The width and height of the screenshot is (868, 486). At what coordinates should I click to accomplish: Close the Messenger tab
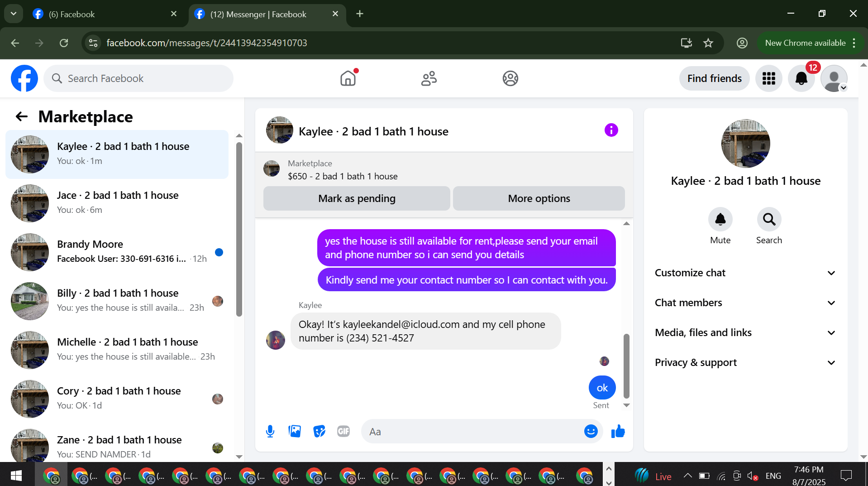335,14
